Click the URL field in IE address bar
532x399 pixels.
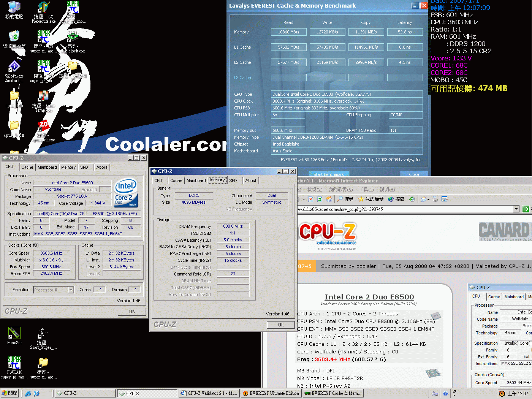tap(405, 209)
